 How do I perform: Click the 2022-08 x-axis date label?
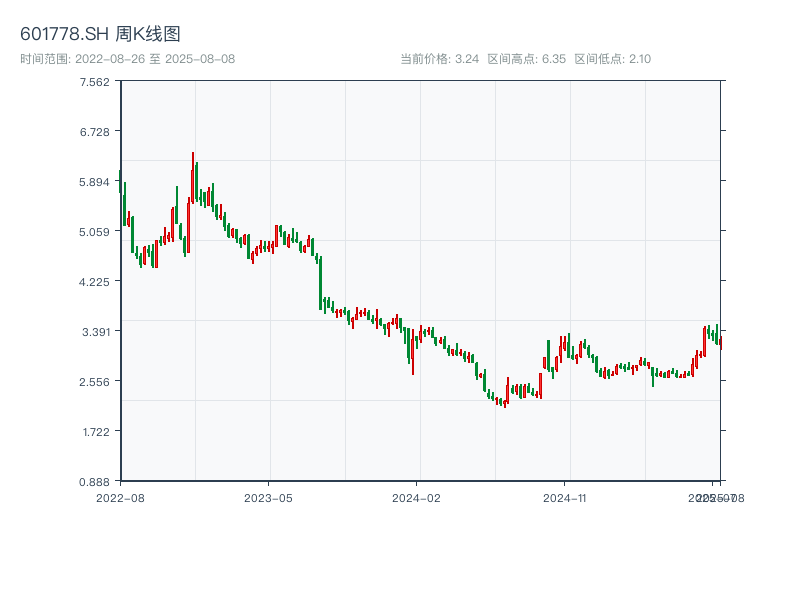[x=120, y=497]
